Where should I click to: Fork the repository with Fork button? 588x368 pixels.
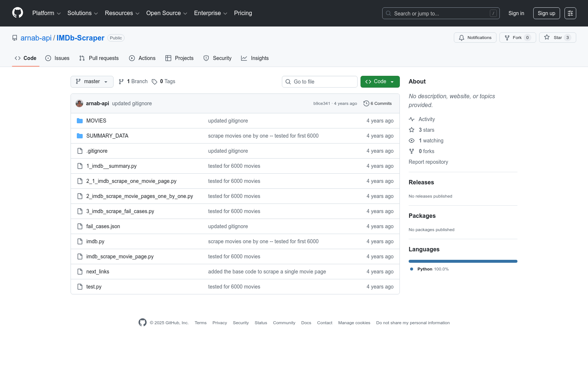click(x=517, y=38)
